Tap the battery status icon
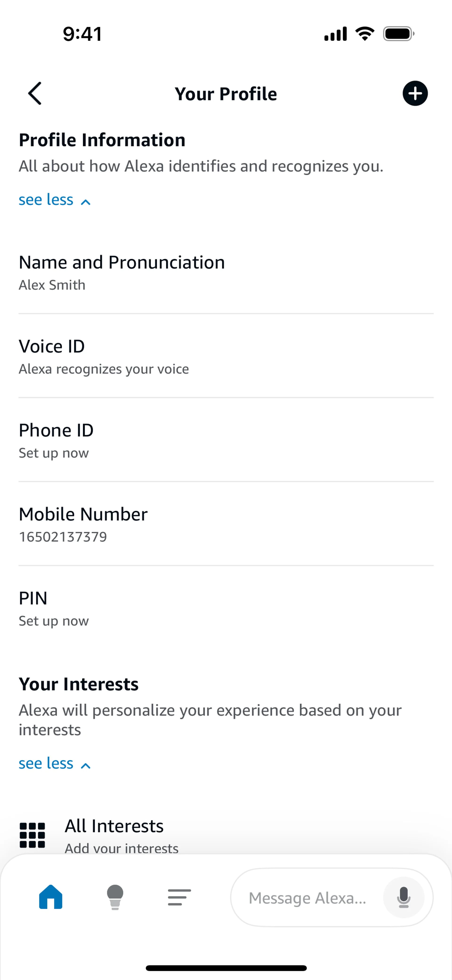Viewport: 452px width, 980px height. click(x=398, y=34)
